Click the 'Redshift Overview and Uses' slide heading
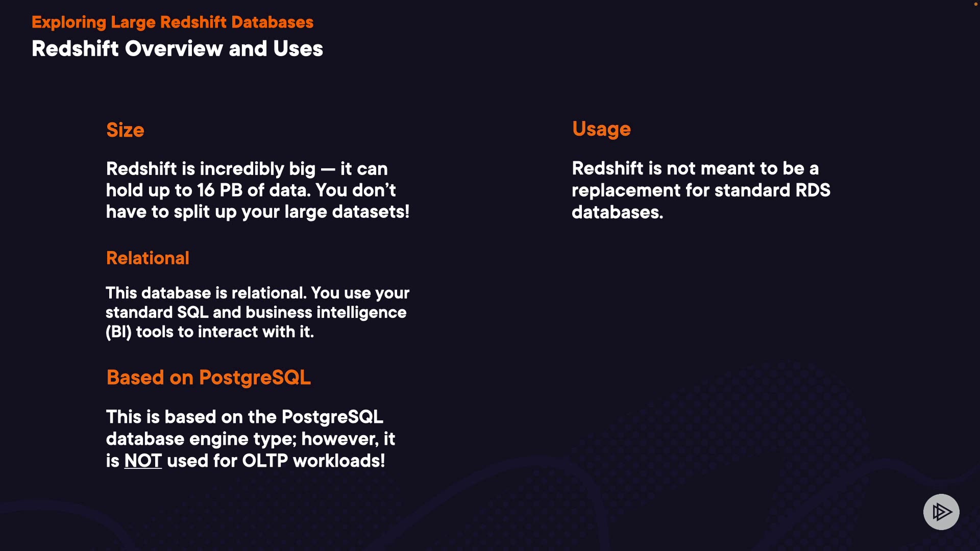The height and width of the screenshot is (551, 980). [x=177, y=49]
